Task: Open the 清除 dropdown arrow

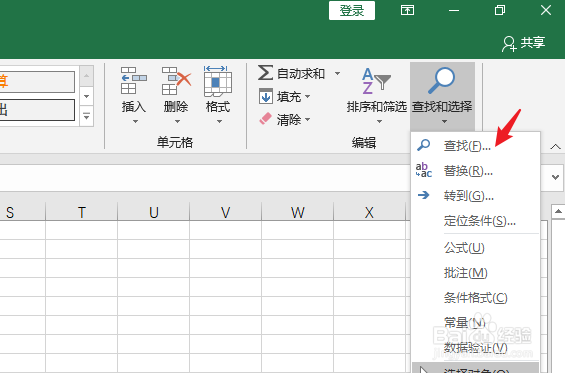Action: click(x=307, y=119)
